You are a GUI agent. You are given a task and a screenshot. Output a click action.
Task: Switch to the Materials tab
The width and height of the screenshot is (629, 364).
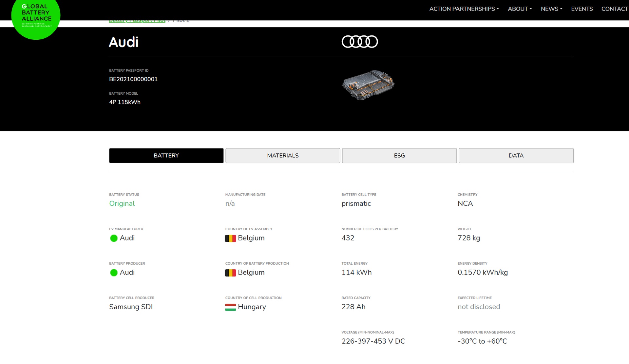(283, 156)
